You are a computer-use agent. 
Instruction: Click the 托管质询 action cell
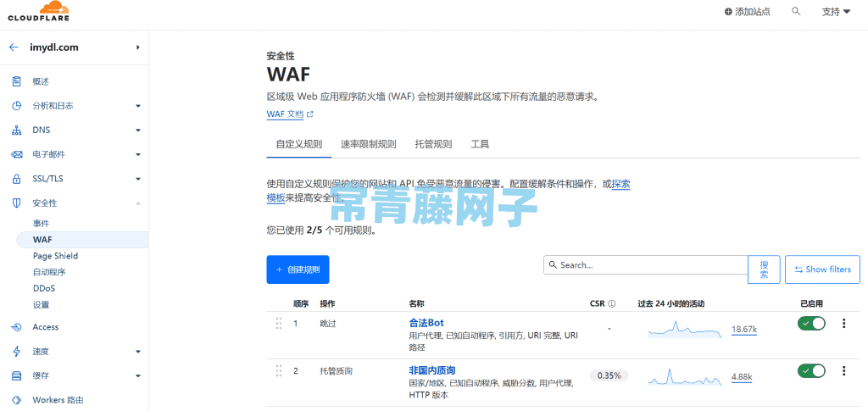coord(336,370)
